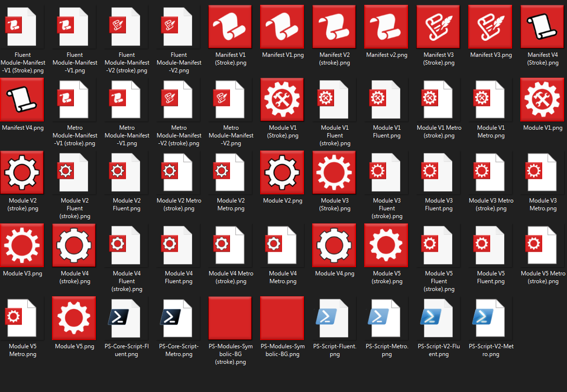
Task: Select the Manifest V4 (Stroke).png black scroll icon
Action: click(22, 99)
